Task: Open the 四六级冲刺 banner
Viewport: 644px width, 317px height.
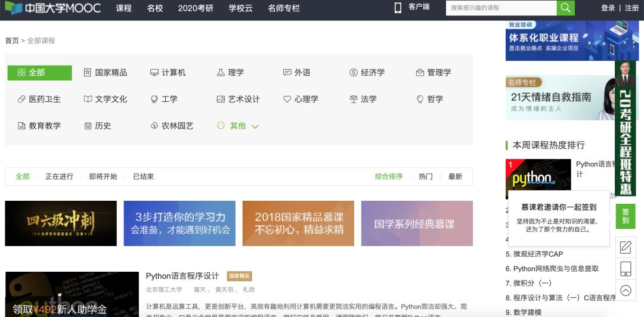Action: click(61, 223)
